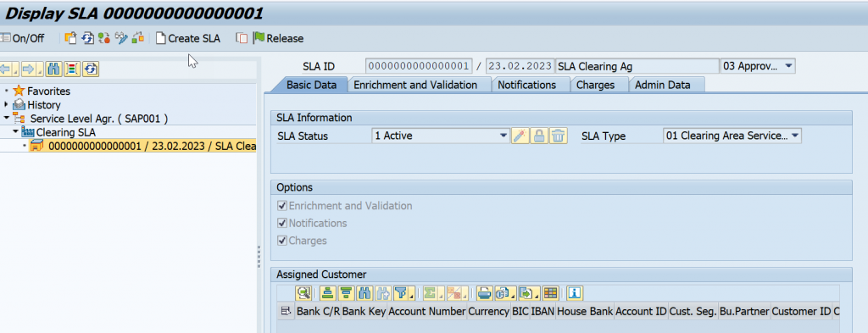
Task: Click Set Filter funnel icon in table toolbar
Action: point(403,293)
